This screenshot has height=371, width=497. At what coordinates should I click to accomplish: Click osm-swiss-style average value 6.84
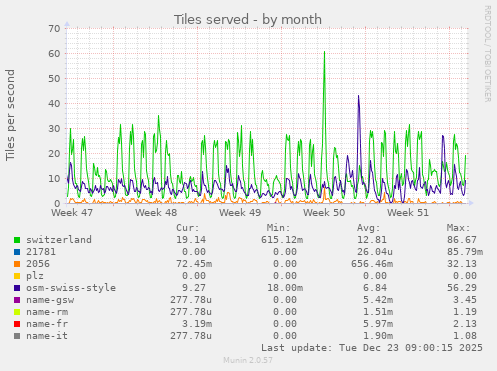[x=375, y=288]
